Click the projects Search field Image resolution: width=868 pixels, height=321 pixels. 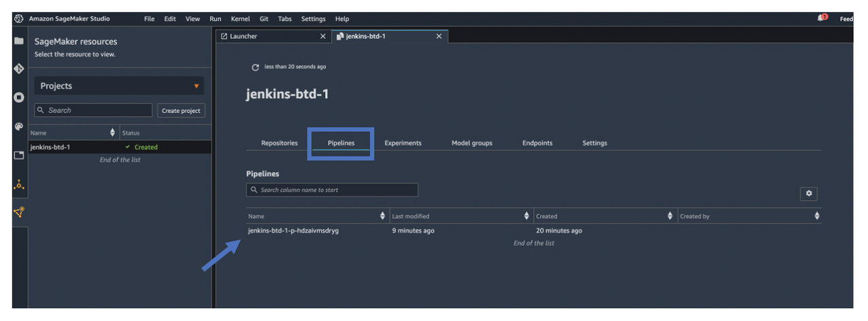[x=94, y=110]
